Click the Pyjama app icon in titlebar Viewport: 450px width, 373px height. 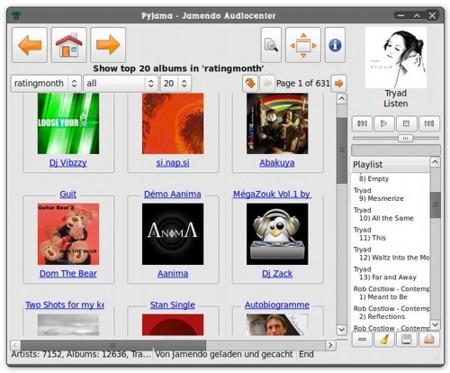[x=16, y=15]
